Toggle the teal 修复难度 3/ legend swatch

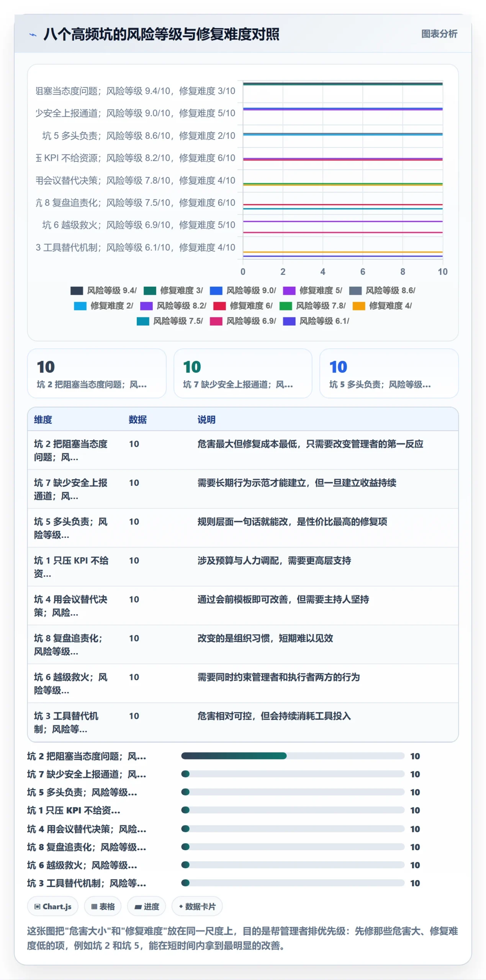point(150,291)
